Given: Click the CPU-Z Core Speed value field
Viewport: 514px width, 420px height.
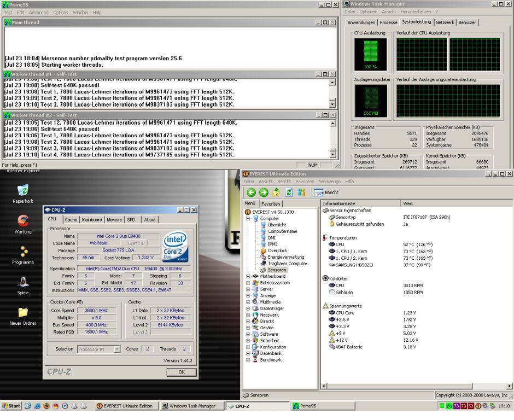Looking at the screenshot, I should tap(96, 311).
